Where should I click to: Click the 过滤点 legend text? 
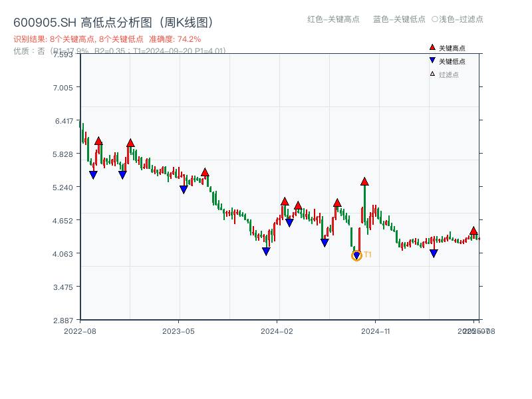(x=449, y=74)
